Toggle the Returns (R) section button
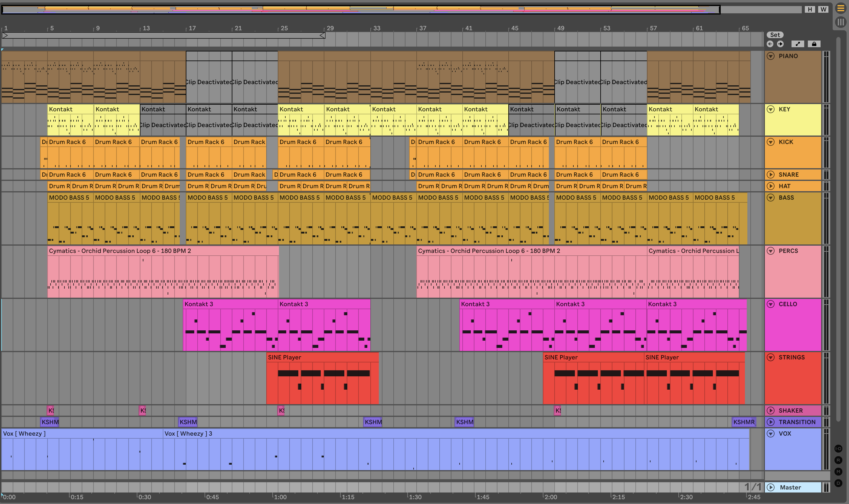Viewport: 849px width, 504px height. tap(838, 460)
